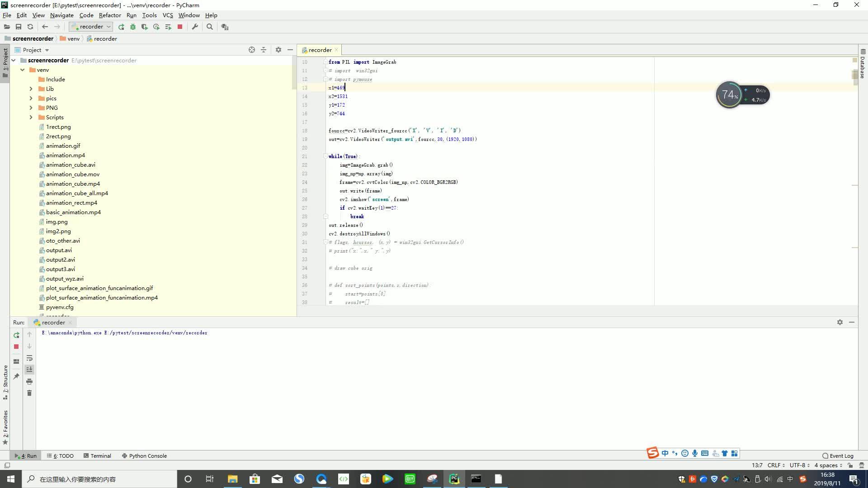868x488 pixels.
Task: Click the Profile run toolbar icon
Action: [156, 27]
